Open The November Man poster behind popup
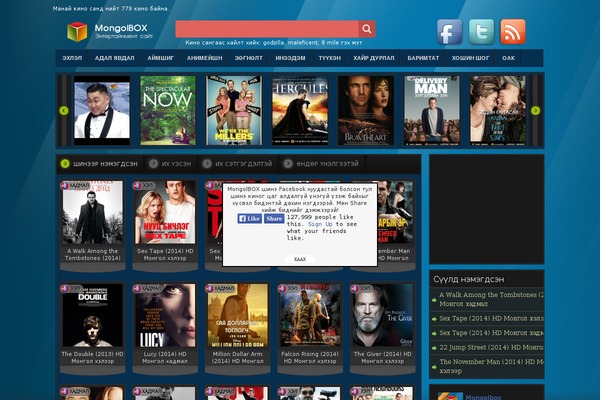 pyautogui.click(x=395, y=212)
